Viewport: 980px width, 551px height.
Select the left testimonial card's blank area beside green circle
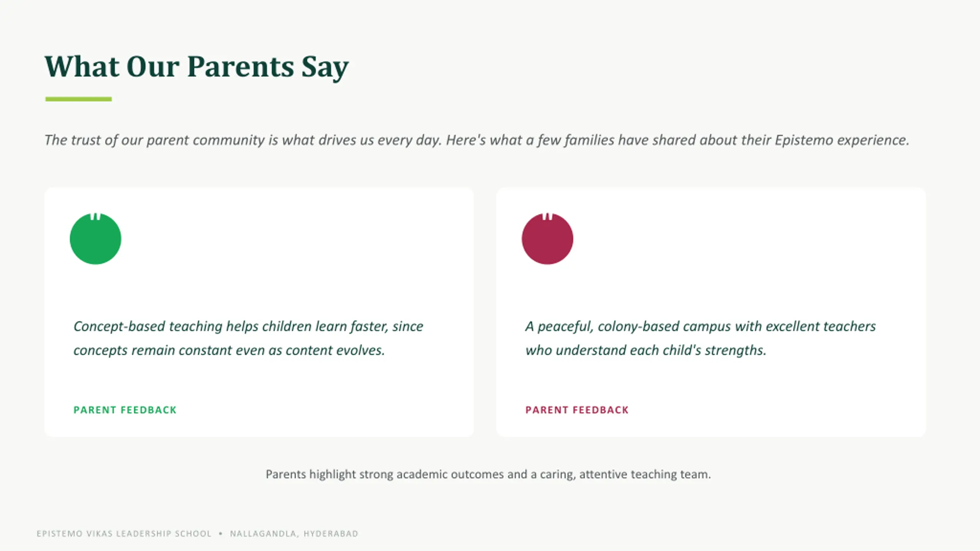[295, 239]
